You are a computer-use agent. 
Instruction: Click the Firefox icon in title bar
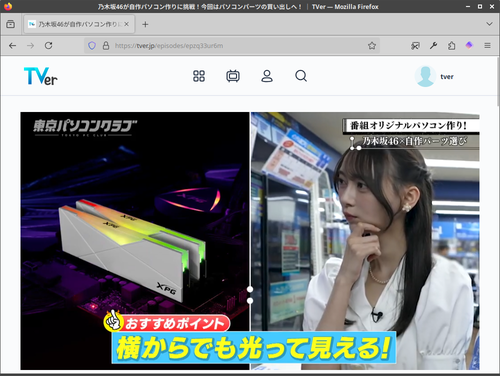click(x=8, y=6)
